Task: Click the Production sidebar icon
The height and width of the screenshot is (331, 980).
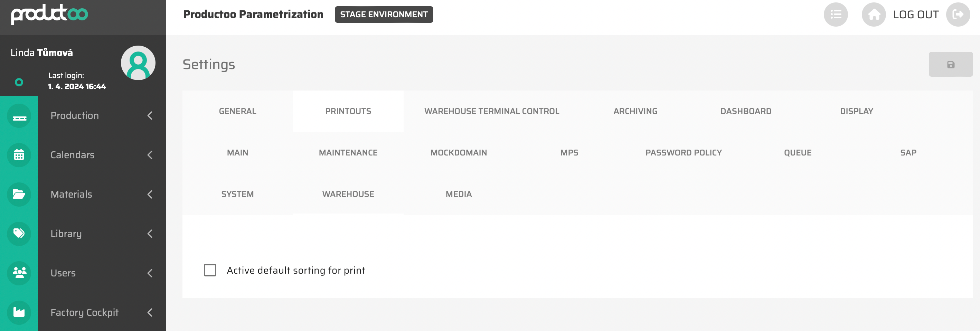Action: click(19, 116)
